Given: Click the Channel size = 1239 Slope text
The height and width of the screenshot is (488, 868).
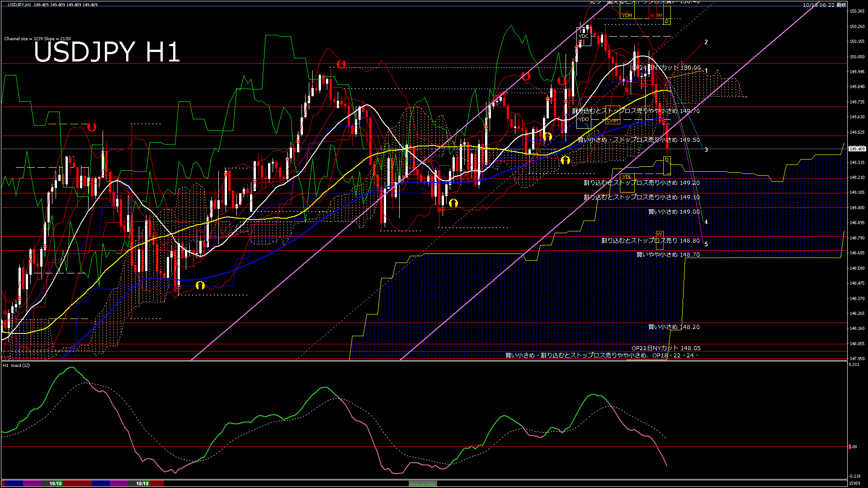Looking at the screenshot, I should [38, 39].
